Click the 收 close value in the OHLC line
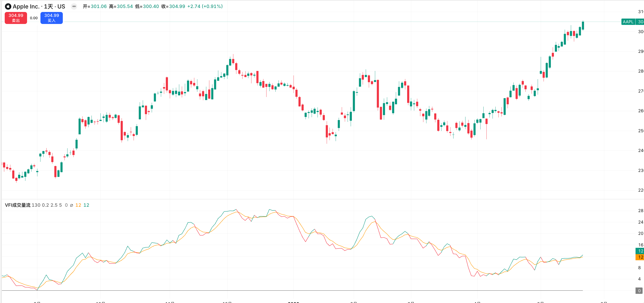The width and height of the screenshot is (644, 303). click(x=177, y=7)
